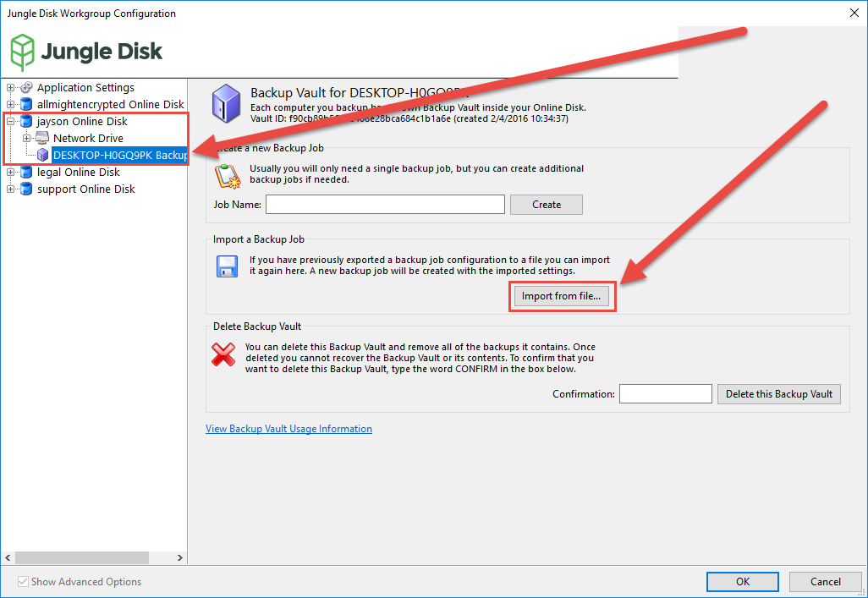The image size is (868, 598).
Task: Click the large Backup Vault safe icon
Action: tap(226, 103)
